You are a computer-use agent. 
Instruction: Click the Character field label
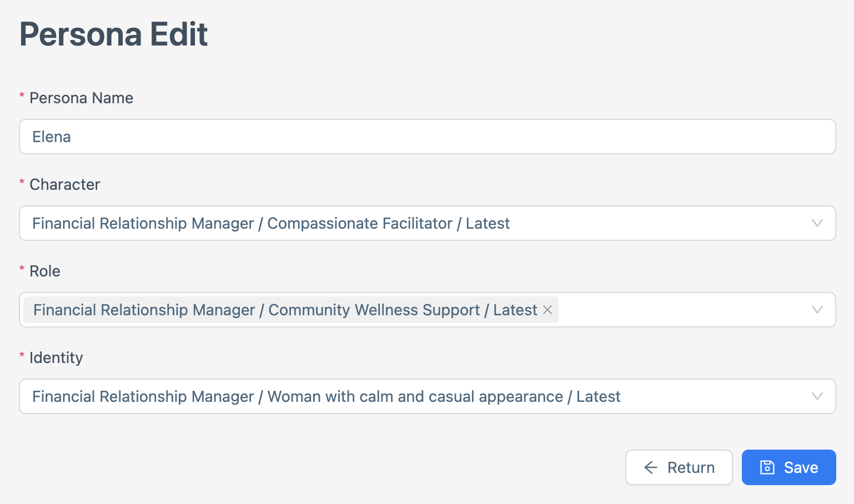coord(64,184)
